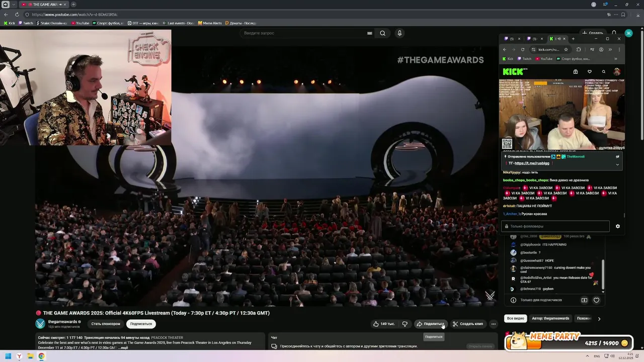The height and width of the screenshot is (362, 644).
Task: Open extensions puzzle icon in Kick window
Action: click(579, 50)
